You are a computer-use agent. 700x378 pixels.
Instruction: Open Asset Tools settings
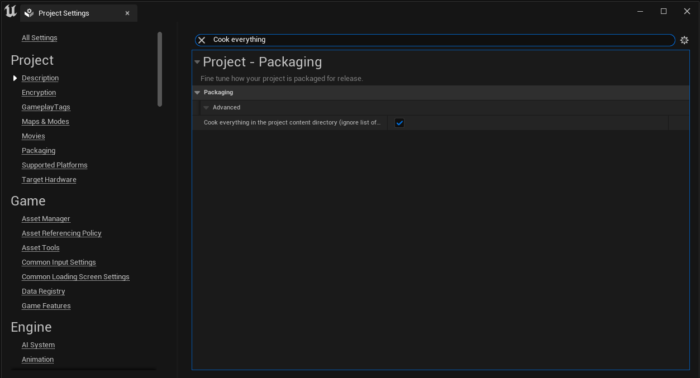tap(41, 248)
